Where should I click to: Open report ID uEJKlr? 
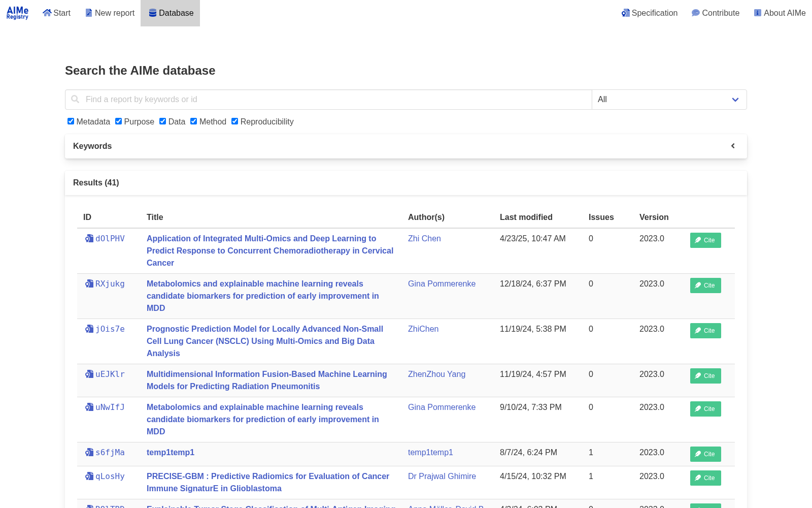110,374
